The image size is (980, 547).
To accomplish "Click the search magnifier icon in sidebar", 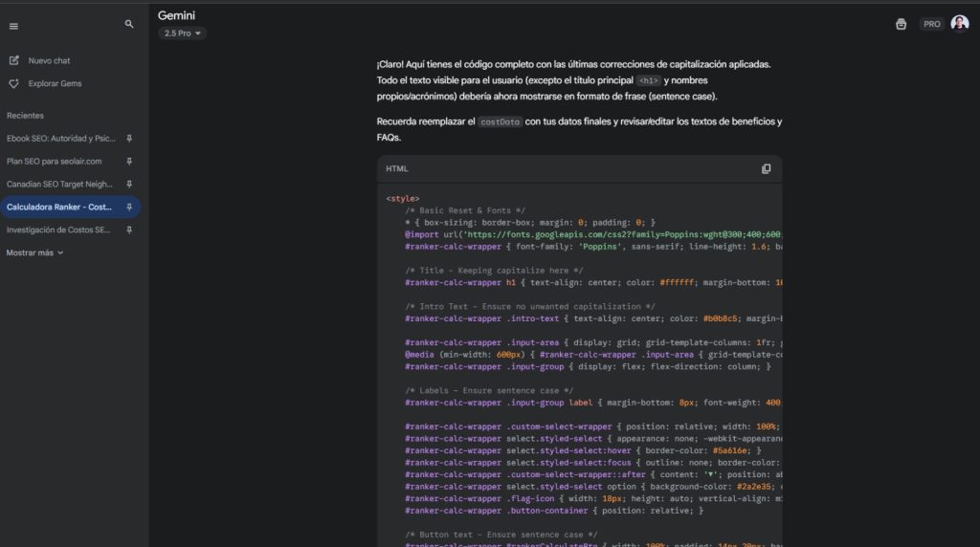I will coord(129,24).
